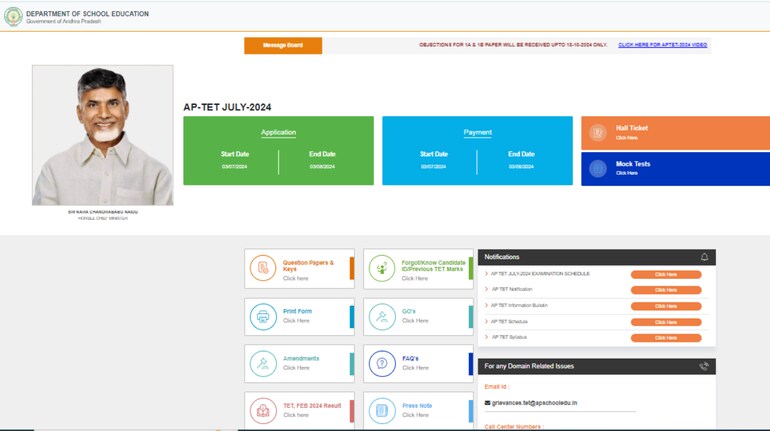Image resolution: width=770 pixels, height=431 pixels.
Task: Expand the AP TET Syllabus row arrow
Action: tap(486, 337)
